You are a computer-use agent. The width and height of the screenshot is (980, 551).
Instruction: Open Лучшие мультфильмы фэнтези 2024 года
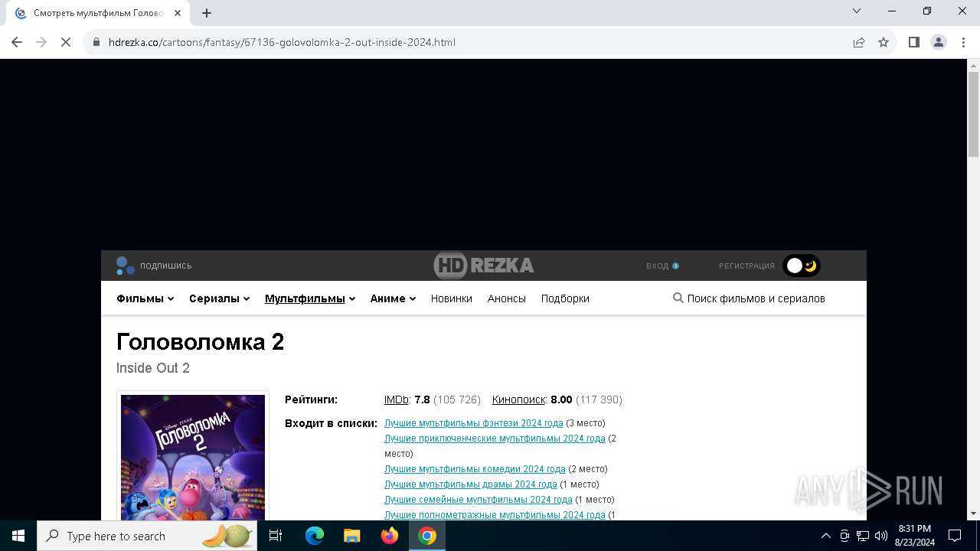click(473, 423)
